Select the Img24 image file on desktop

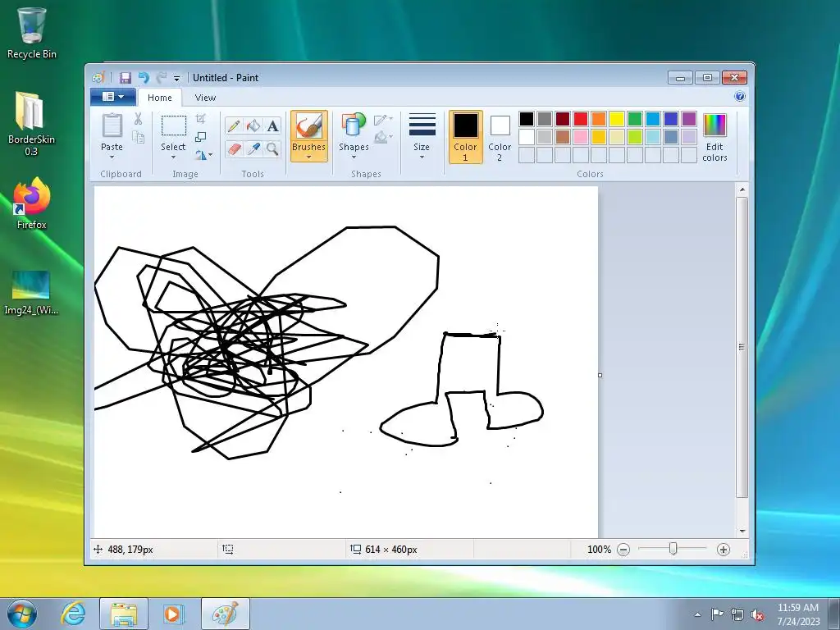click(x=32, y=293)
